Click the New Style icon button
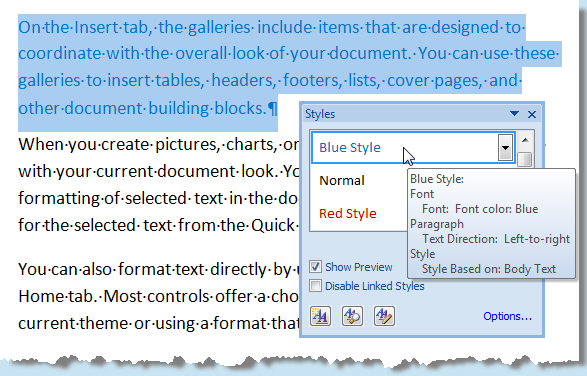This screenshot has height=376, width=587. click(x=320, y=316)
